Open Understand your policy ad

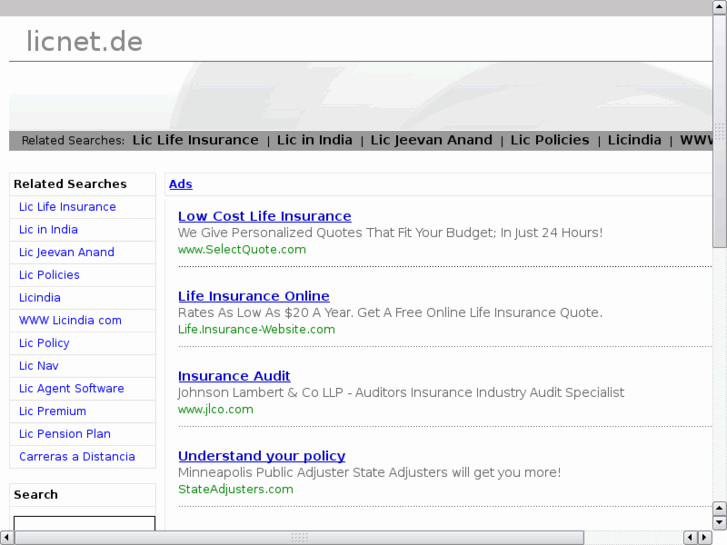[261, 455]
